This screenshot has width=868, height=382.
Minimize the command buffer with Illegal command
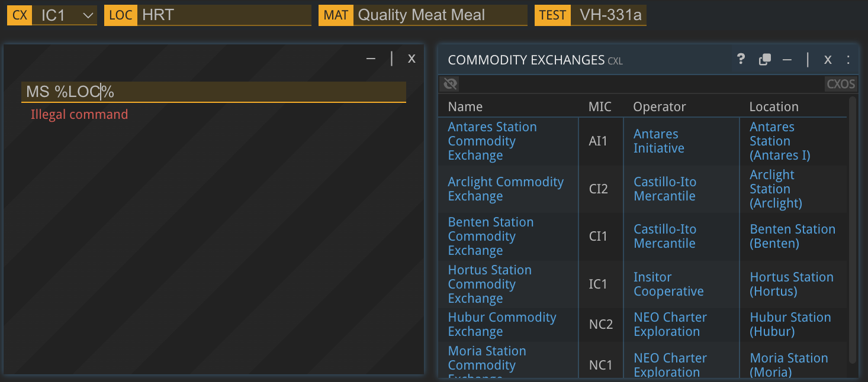point(371,58)
